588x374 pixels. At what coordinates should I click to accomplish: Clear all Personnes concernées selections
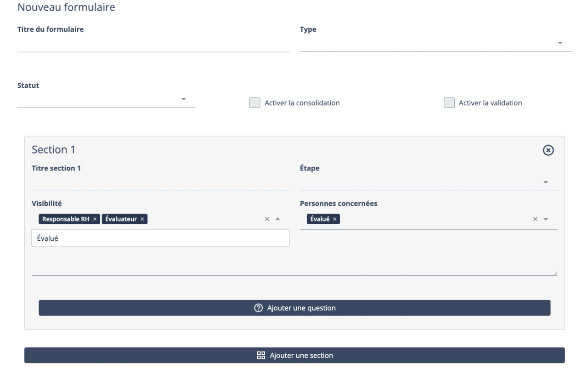pyautogui.click(x=535, y=219)
